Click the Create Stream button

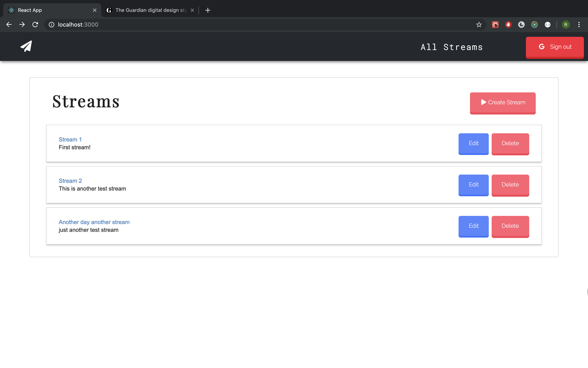pos(503,103)
